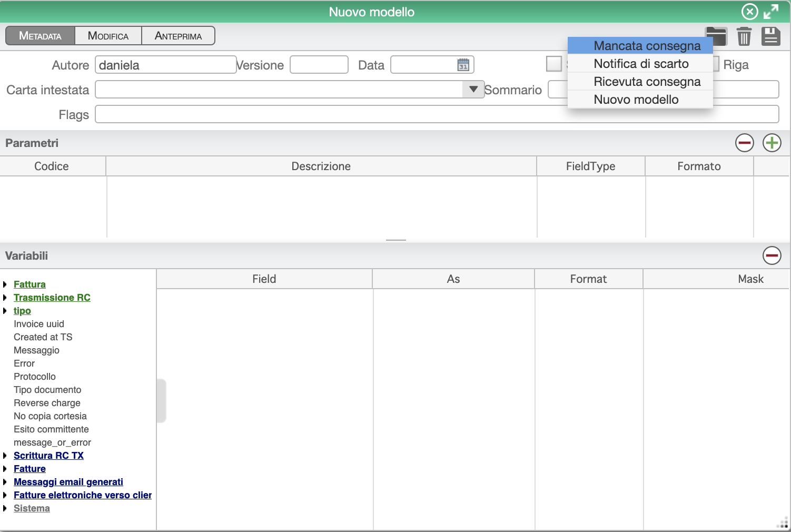The width and height of the screenshot is (791, 532).
Task: Select Esito committente variable
Action: click(x=51, y=429)
